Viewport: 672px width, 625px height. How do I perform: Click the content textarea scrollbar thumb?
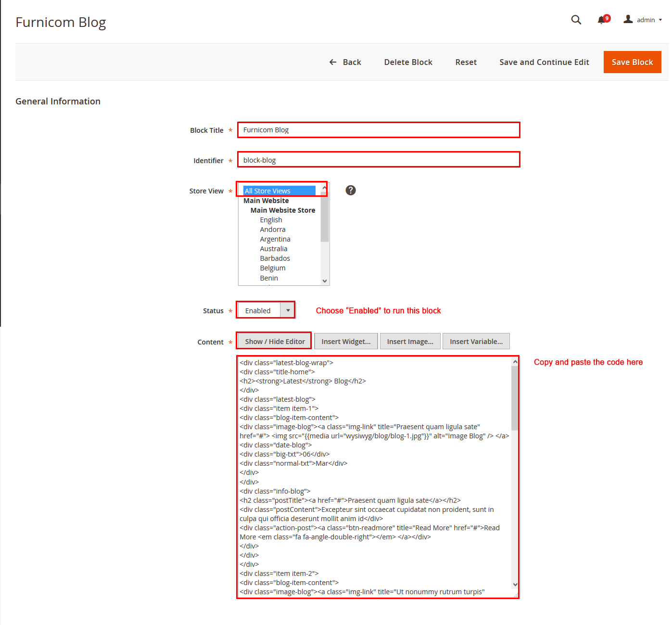pos(515,398)
